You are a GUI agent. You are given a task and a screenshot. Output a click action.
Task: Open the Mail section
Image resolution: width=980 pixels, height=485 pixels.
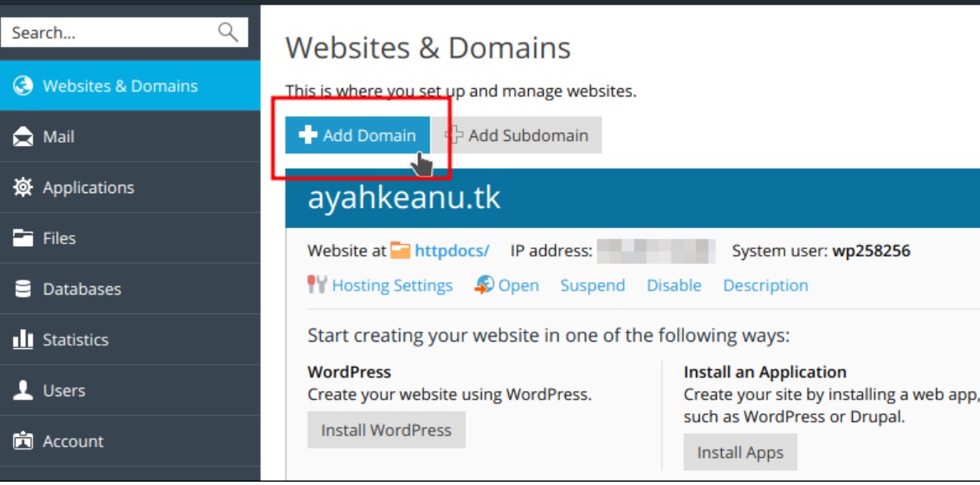tap(59, 137)
